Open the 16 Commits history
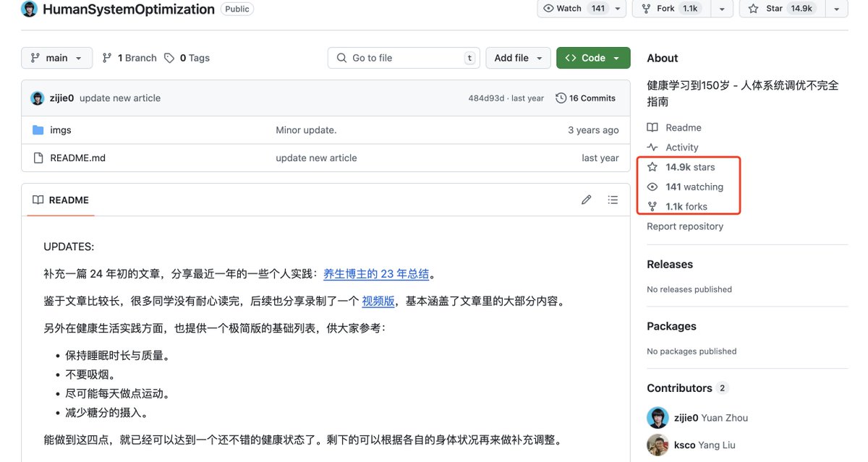868x462 pixels. [585, 98]
